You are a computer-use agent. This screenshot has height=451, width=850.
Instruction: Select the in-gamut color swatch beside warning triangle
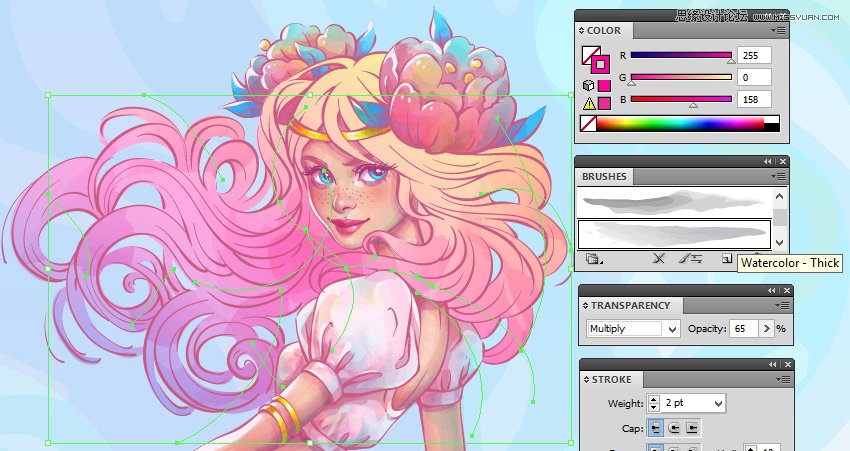[x=604, y=104]
